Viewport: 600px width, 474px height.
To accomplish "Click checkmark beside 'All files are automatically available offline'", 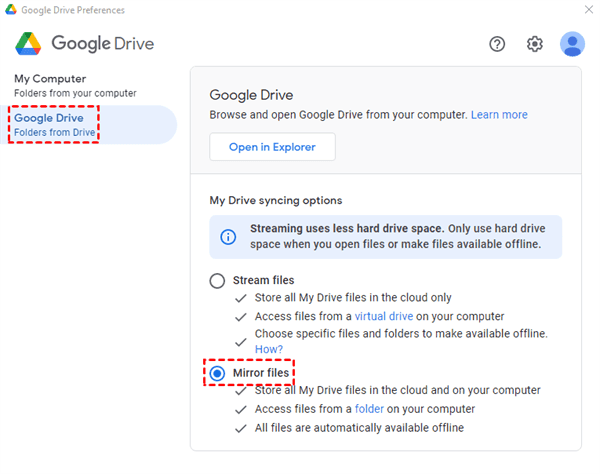I will [239, 428].
